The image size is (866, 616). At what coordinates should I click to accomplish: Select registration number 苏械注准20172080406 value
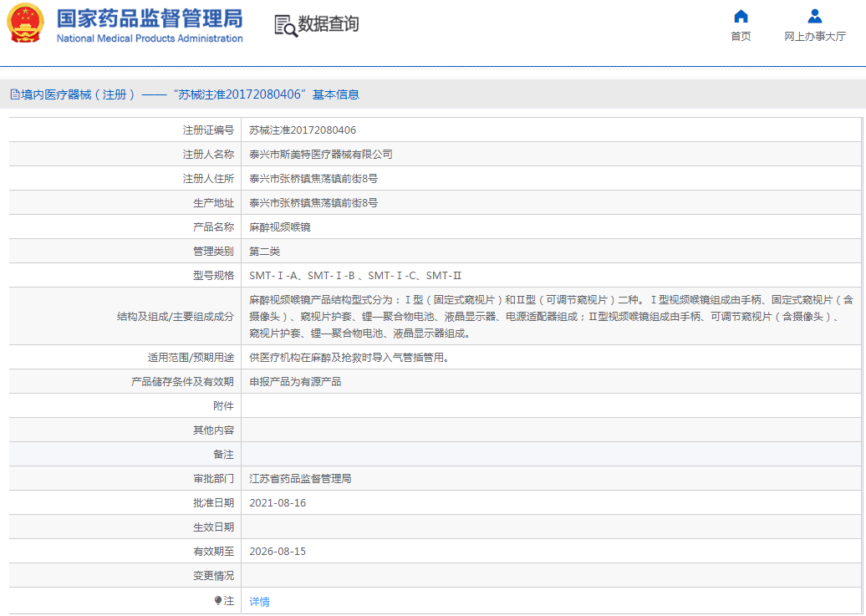pos(303,130)
